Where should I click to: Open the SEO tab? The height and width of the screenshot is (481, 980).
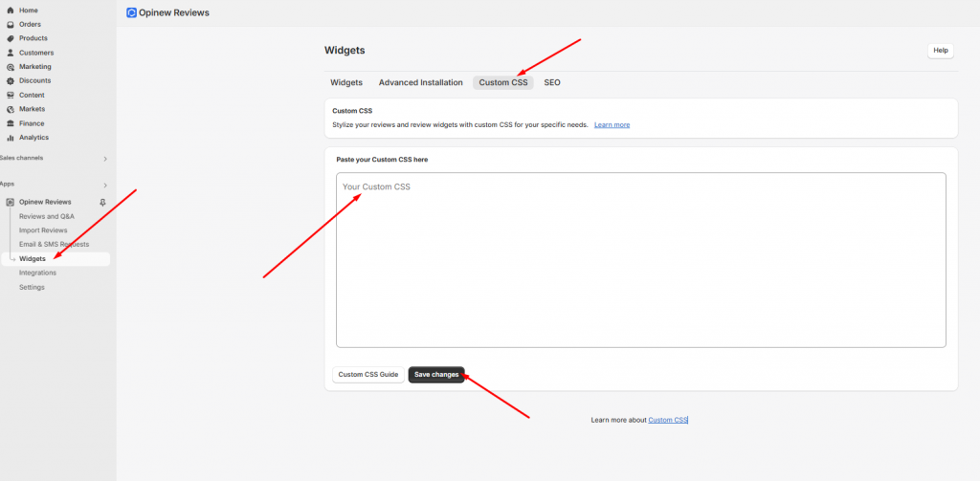(552, 83)
